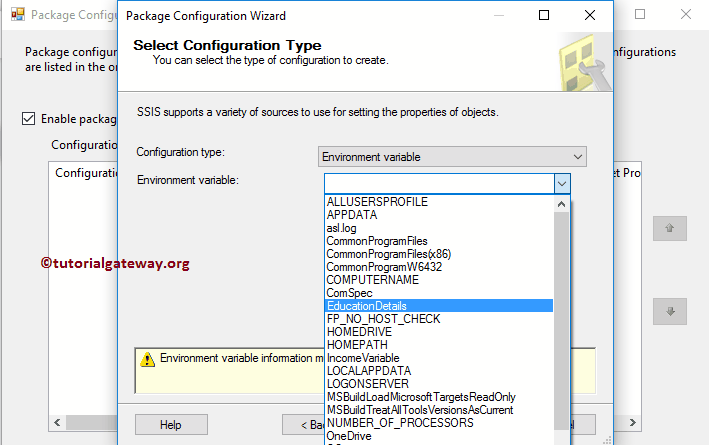Screen dimensions: 709x445
Task: Close the background Package Configurations Organizer window
Action: point(685,14)
